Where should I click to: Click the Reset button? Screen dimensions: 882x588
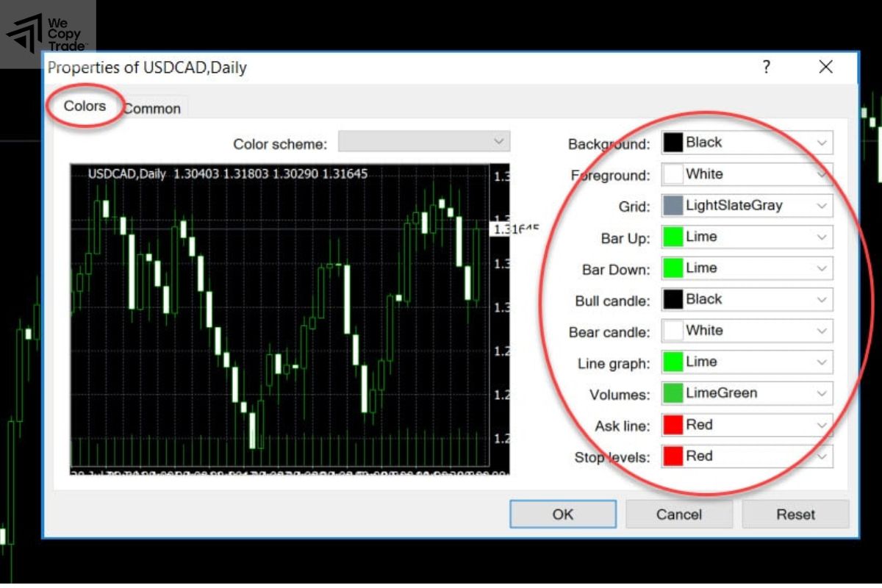[796, 514]
